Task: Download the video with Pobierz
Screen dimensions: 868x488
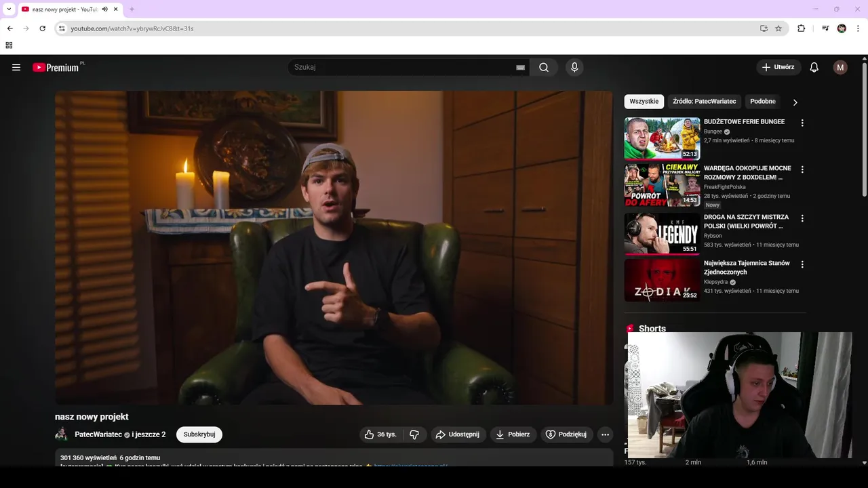Action: click(x=513, y=434)
